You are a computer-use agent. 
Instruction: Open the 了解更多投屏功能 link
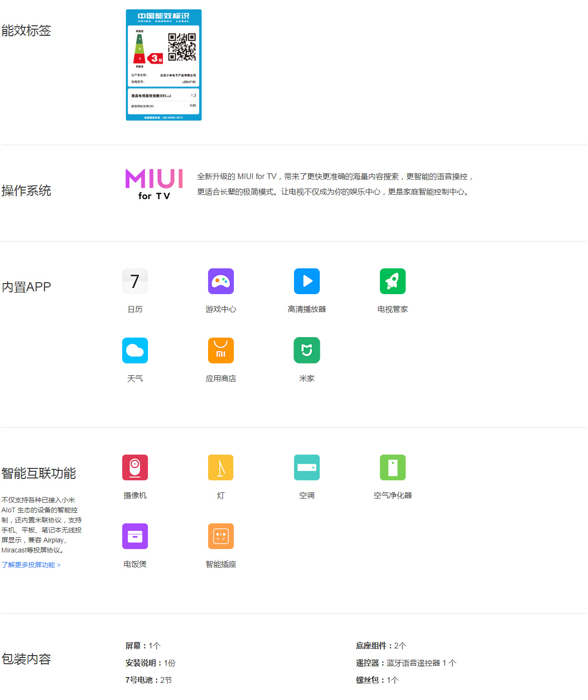coord(31,565)
